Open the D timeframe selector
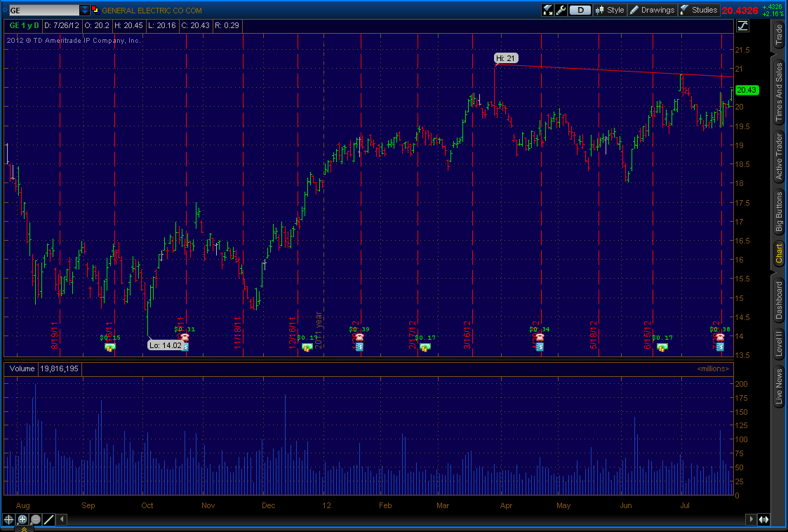This screenshot has height=532, width=788. tap(580, 10)
